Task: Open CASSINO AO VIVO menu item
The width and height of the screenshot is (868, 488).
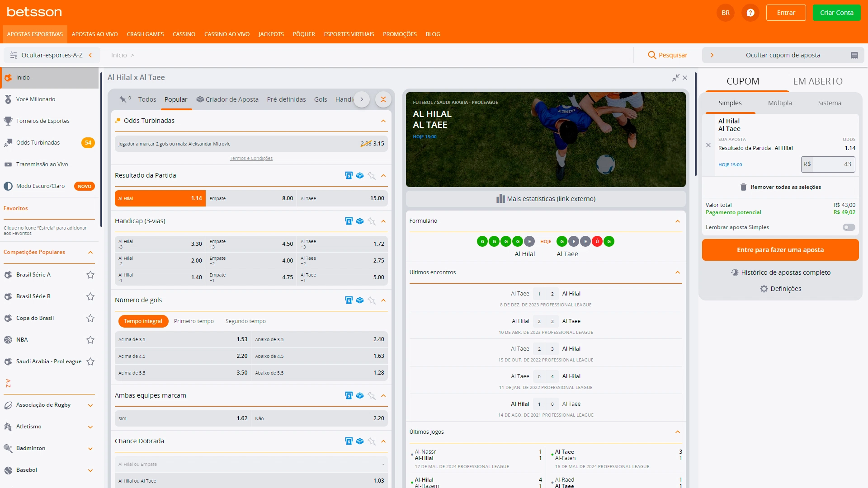Action: click(226, 34)
